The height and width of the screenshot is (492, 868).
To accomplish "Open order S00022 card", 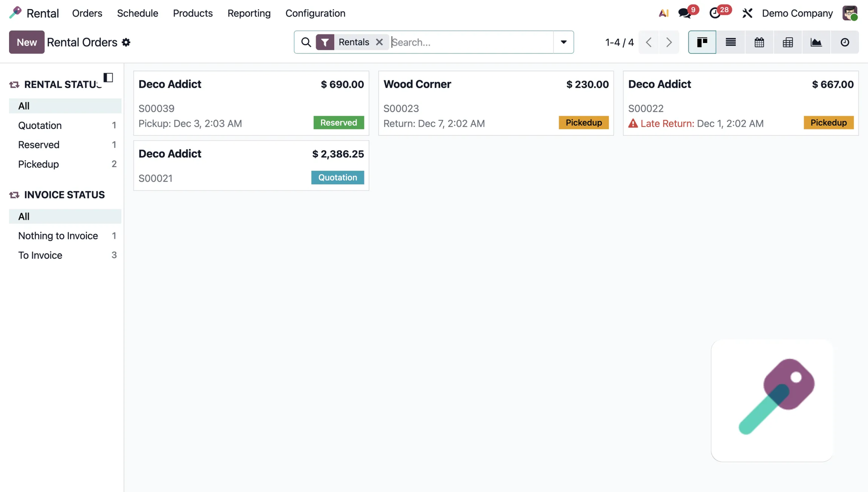I will click(x=741, y=103).
